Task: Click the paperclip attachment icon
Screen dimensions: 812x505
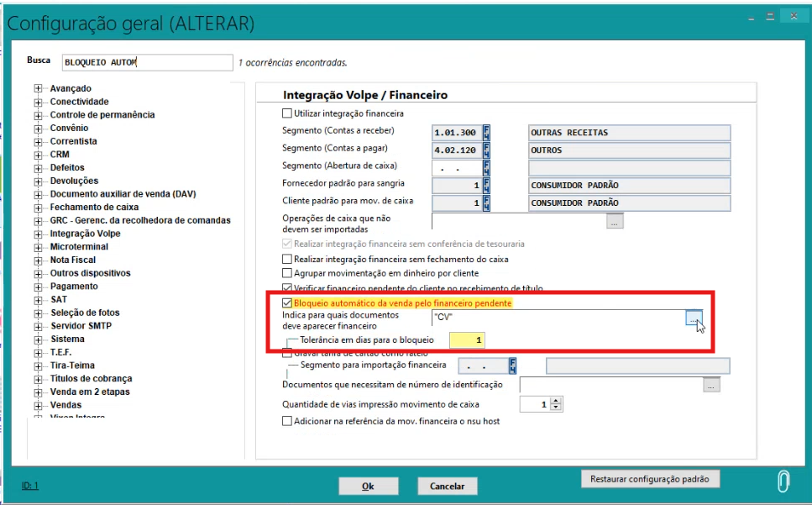Action: click(x=783, y=481)
